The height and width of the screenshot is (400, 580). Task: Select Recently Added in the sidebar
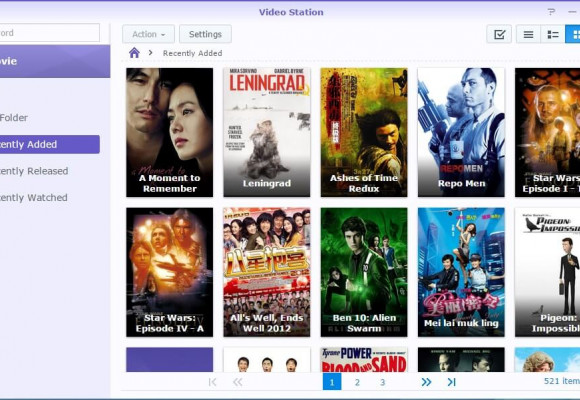(50, 144)
